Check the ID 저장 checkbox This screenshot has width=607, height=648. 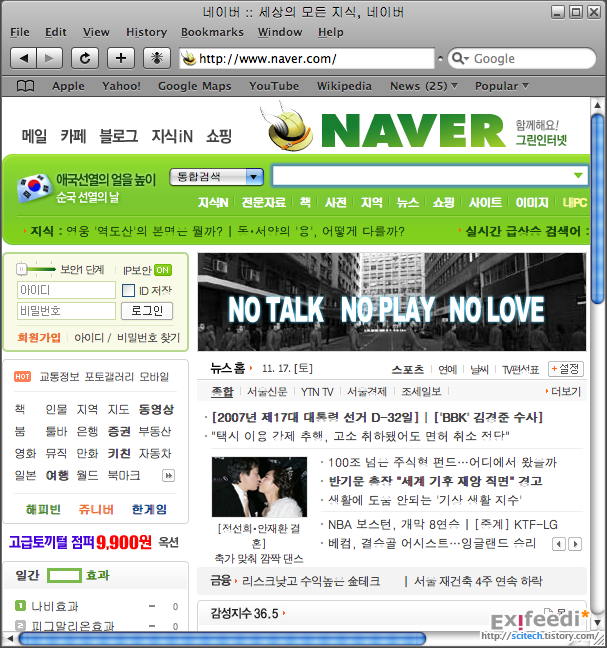pos(128,291)
